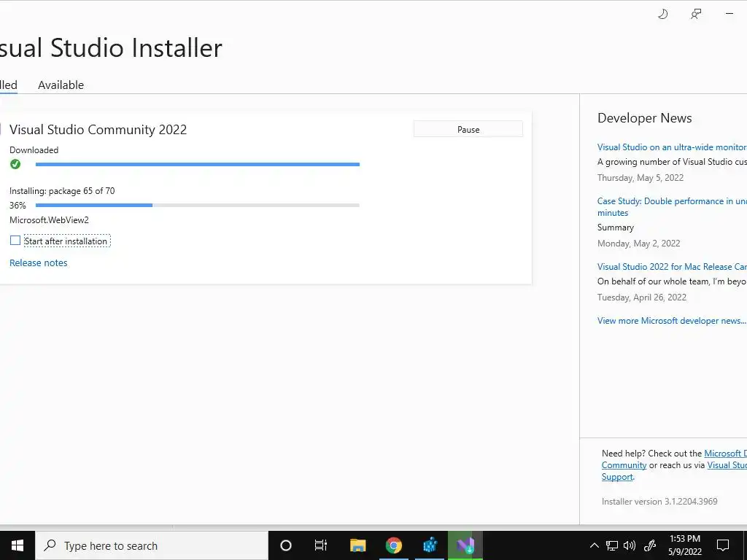This screenshot has width=747, height=560.
Task: Open network status tray icon
Action: (x=612, y=545)
